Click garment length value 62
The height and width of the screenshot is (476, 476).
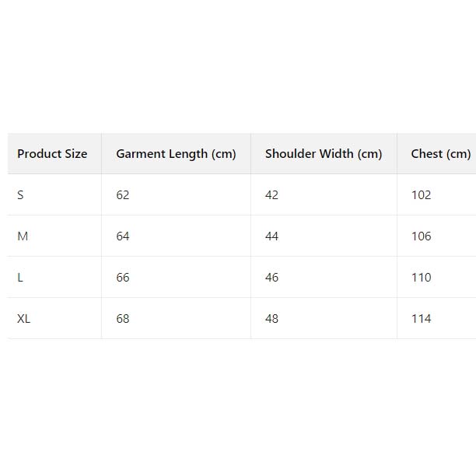point(123,195)
